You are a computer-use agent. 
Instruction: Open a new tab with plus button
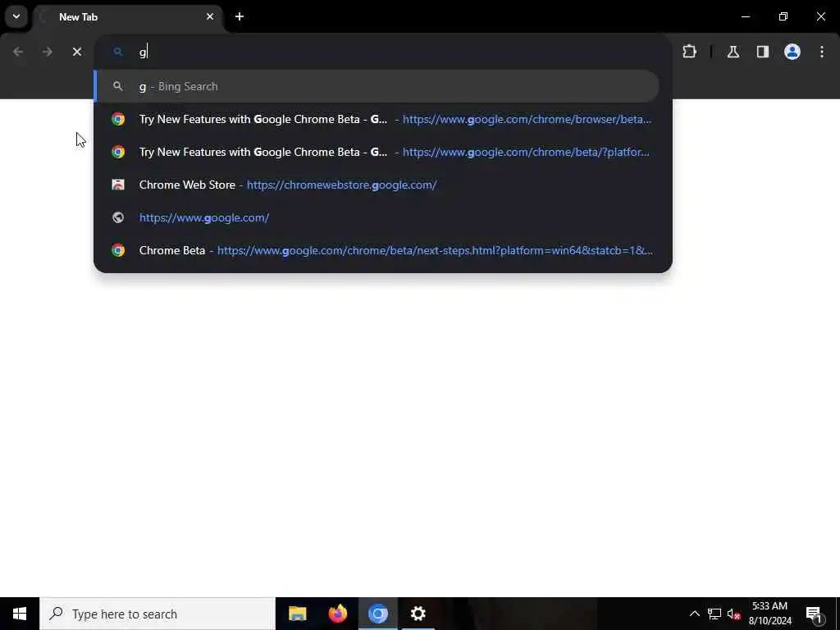click(240, 16)
